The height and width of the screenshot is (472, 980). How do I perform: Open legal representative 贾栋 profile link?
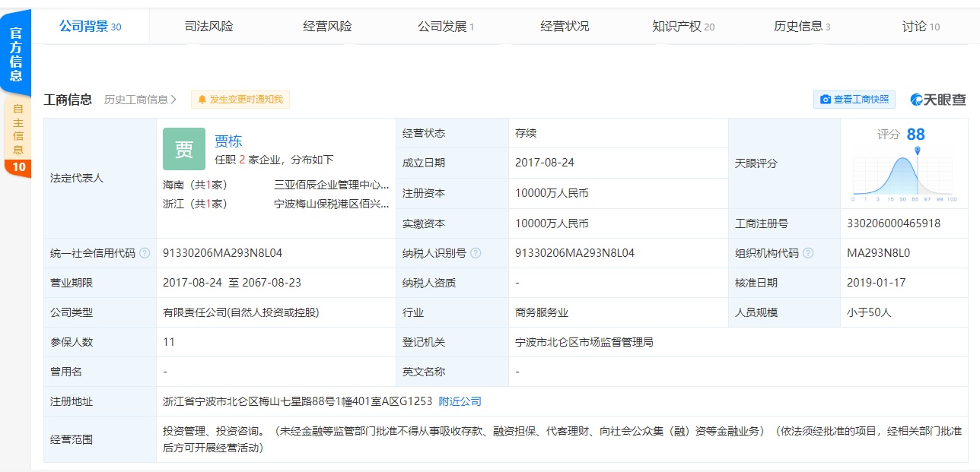[x=228, y=141]
